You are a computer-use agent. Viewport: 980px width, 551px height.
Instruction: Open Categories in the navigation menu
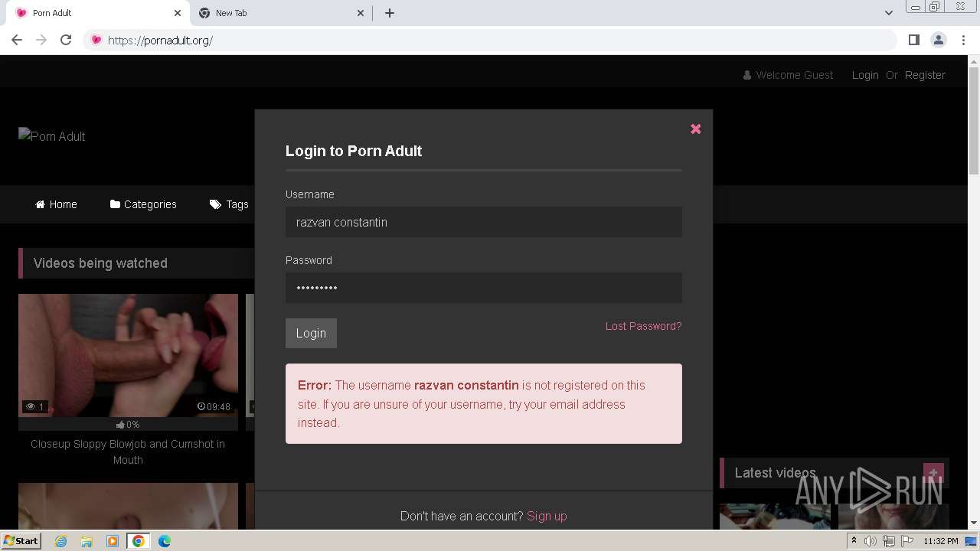click(x=143, y=204)
